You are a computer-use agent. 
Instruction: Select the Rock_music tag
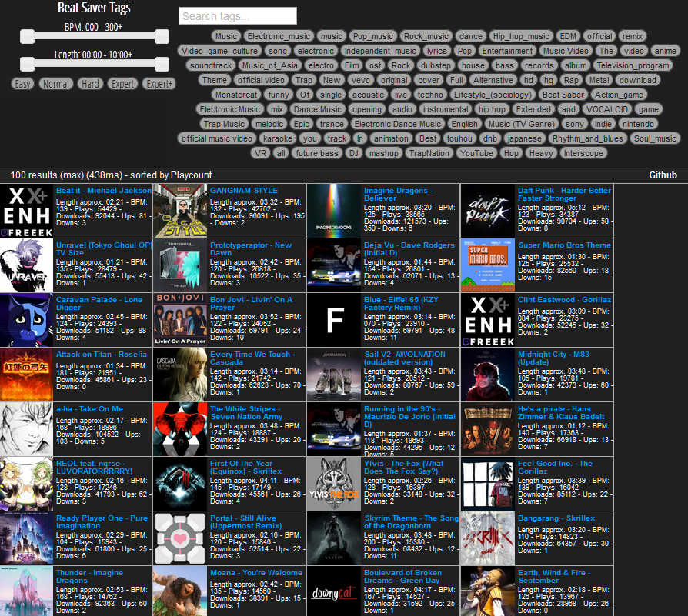point(426,36)
